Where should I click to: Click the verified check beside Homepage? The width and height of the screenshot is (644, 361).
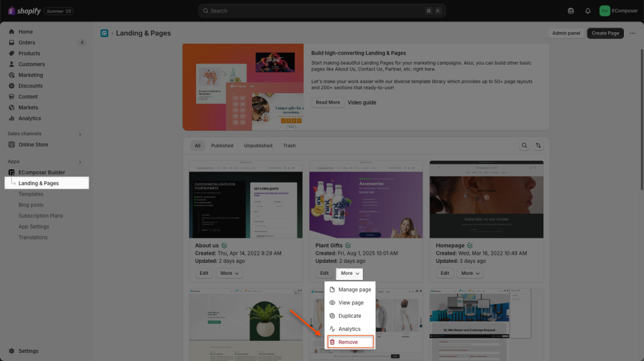469,246
